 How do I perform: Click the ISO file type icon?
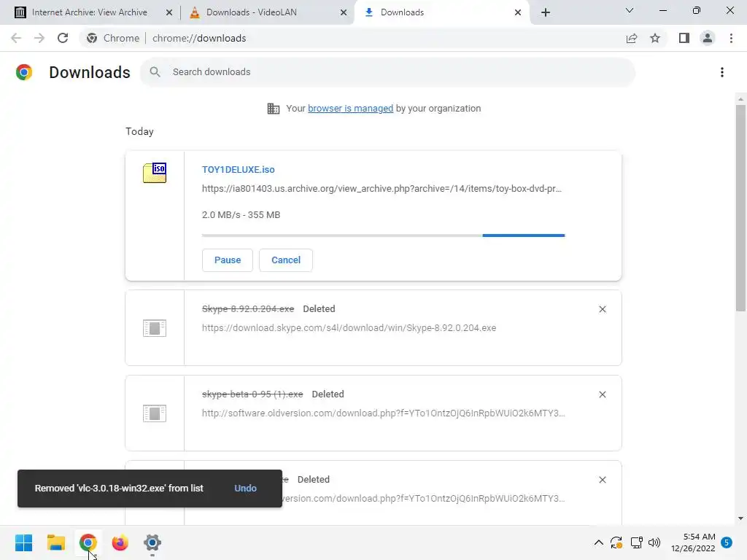[x=155, y=172]
